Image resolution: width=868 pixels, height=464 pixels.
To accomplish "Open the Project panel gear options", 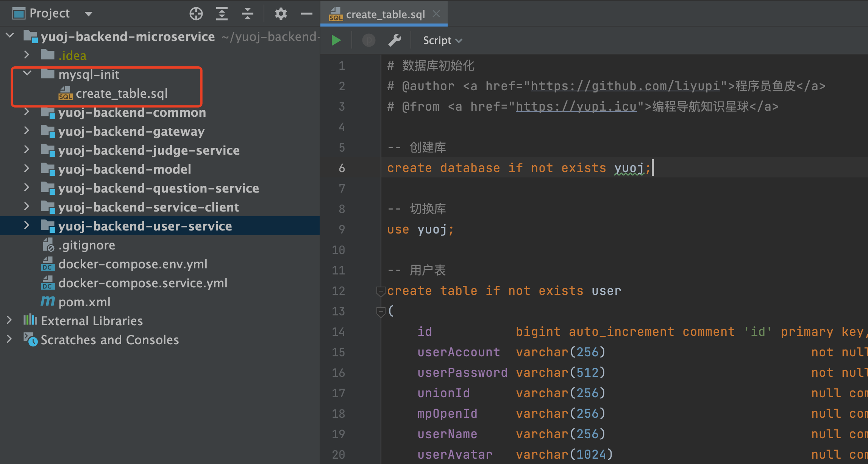I will pyautogui.click(x=281, y=14).
